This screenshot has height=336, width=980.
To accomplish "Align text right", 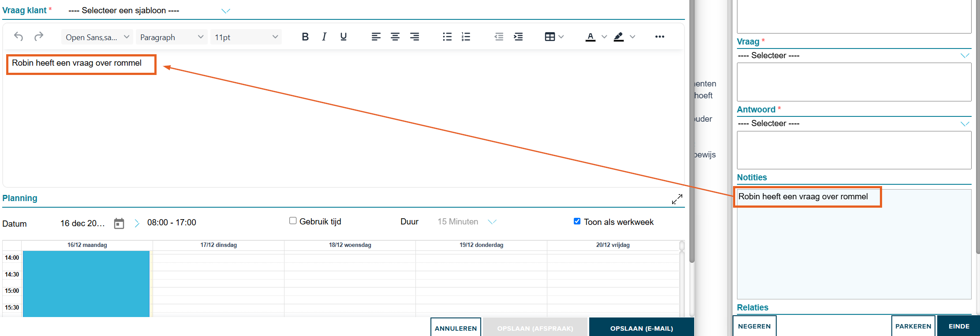I will (415, 37).
